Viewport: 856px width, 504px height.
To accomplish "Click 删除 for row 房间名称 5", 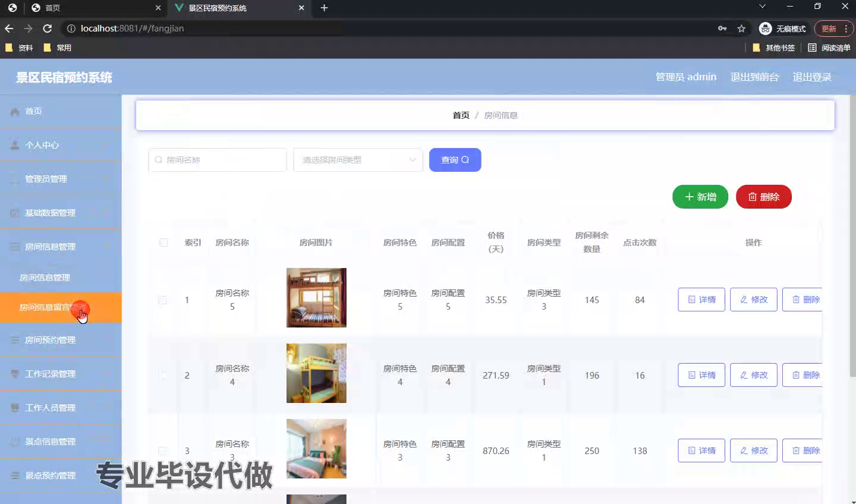I will pyautogui.click(x=802, y=300).
